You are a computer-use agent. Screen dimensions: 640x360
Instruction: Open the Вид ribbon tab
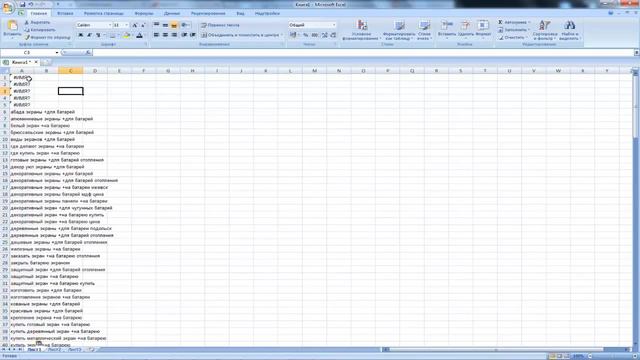[240, 13]
